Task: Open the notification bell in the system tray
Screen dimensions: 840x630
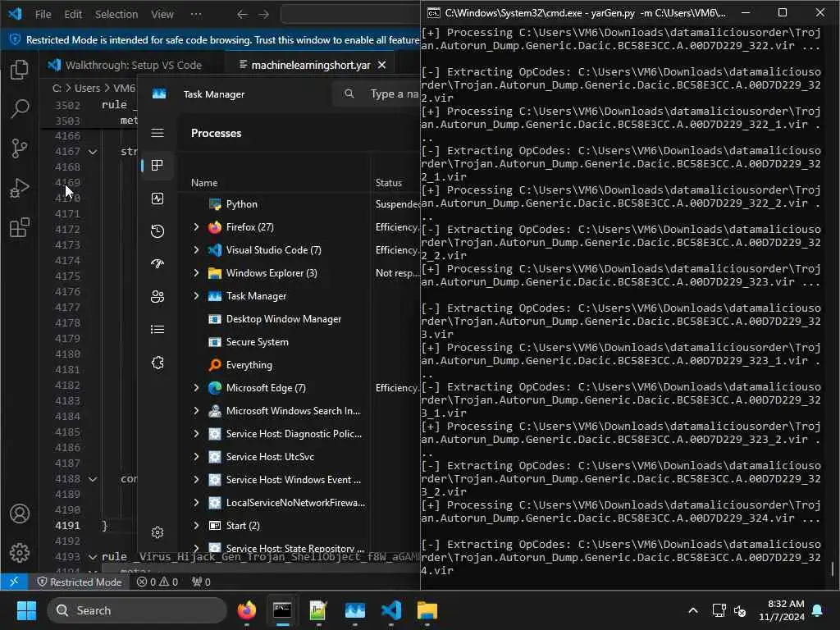Action: click(x=818, y=610)
